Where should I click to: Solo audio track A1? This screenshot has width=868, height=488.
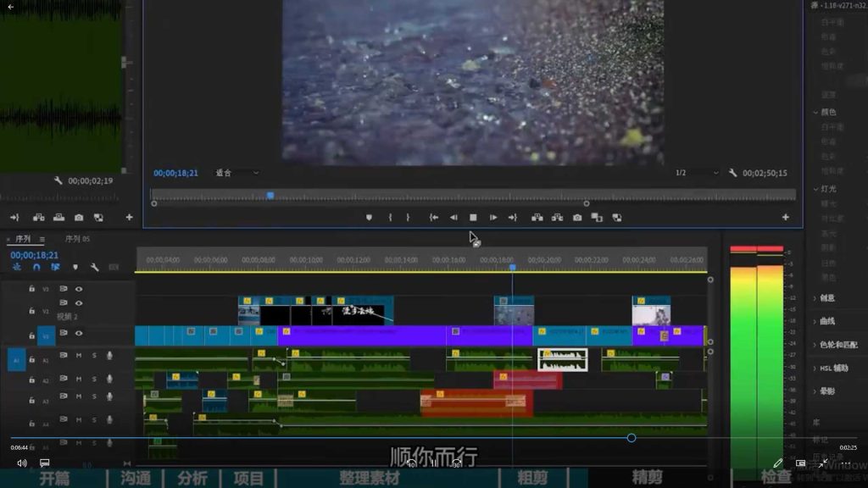[x=95, y=355]
